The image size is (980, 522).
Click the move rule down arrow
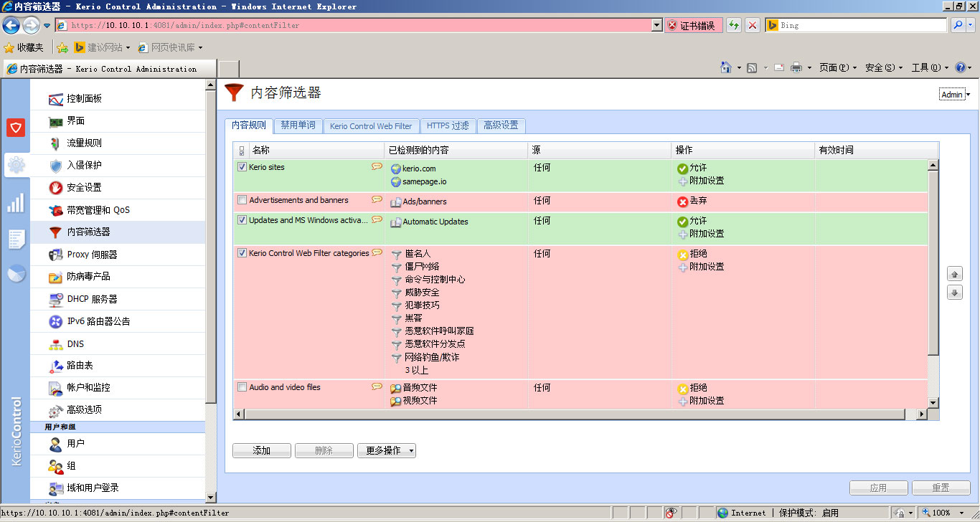pos(954,293)
